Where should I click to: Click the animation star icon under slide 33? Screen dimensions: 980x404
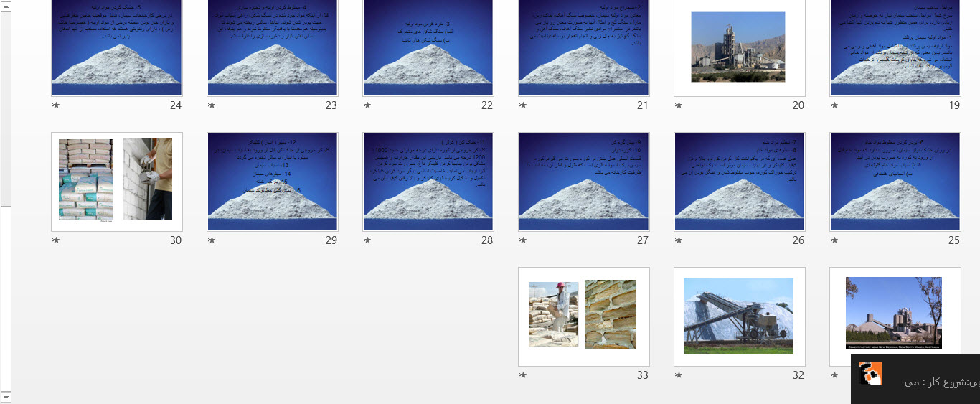pos(523,375)
